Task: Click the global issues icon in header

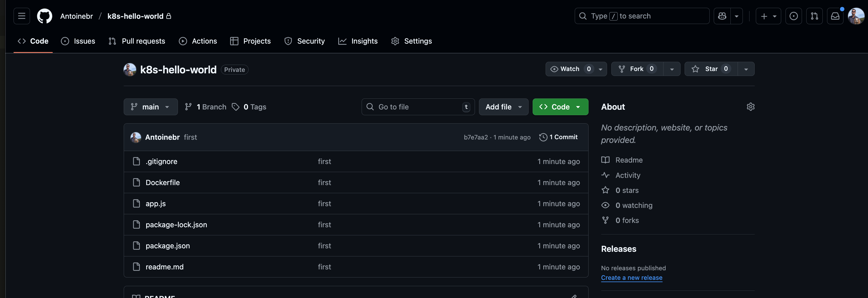Action: [x=793, y=16]
